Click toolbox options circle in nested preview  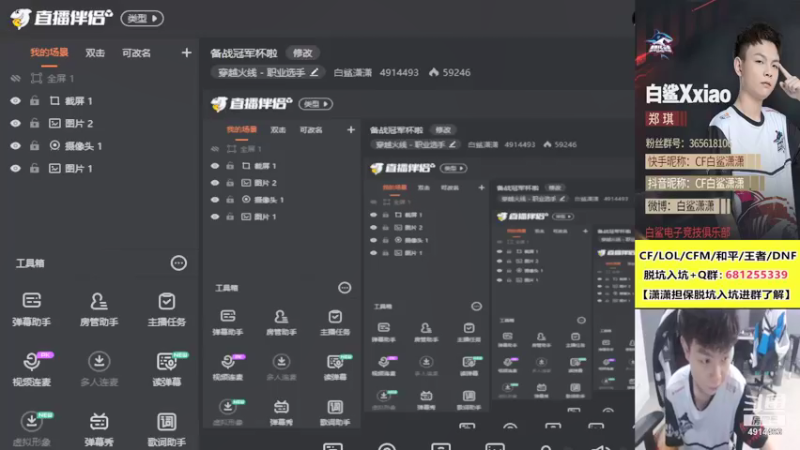pyautogui.click(x=344, y=288)
